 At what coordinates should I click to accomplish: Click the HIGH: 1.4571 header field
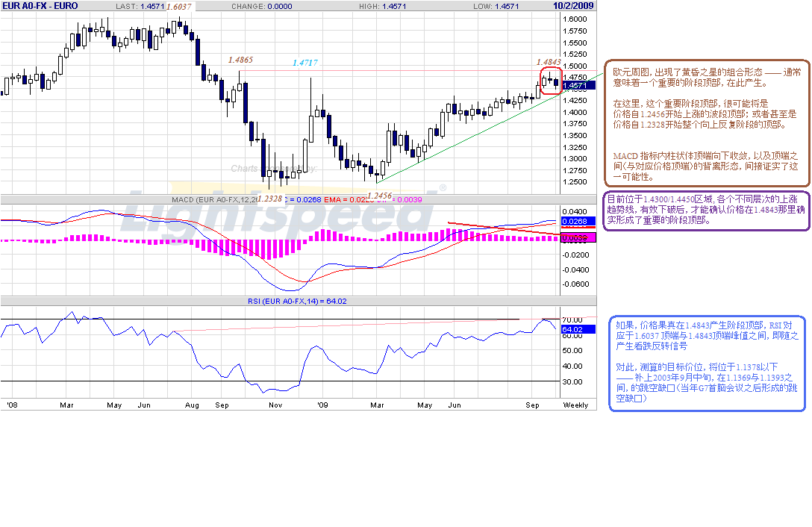[383, 7]
